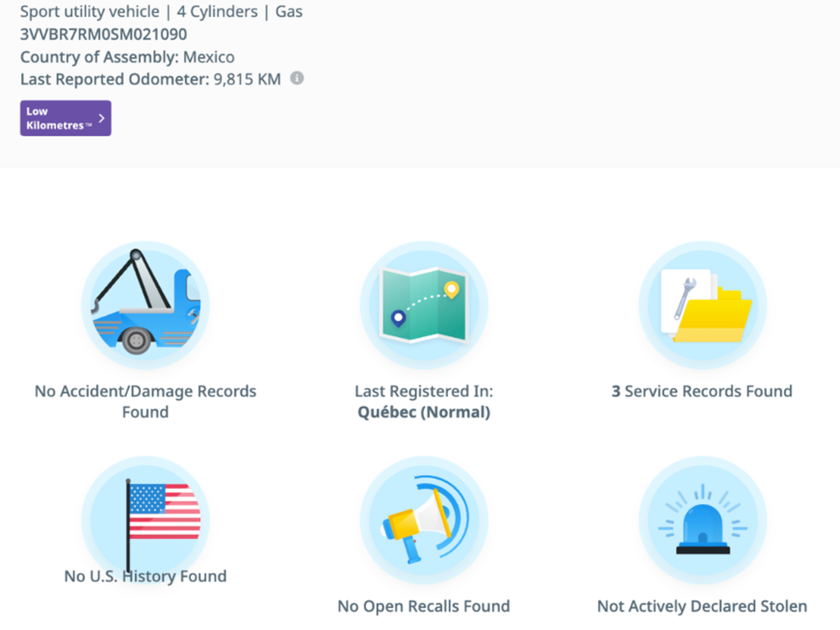Image resolution: width=840 pixels, height=630 pixels.
Task: Click the odometer info icon
Action: [297, 78]
